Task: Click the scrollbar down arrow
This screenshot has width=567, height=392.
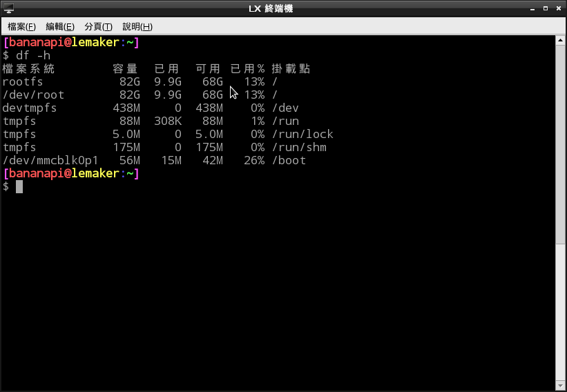Action: [x=561, y=386]
